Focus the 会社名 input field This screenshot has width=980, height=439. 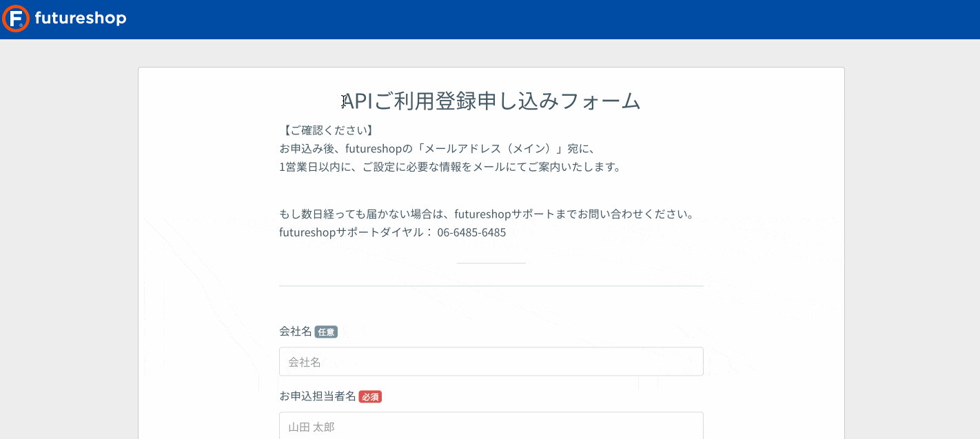click(x=491, y=361)
